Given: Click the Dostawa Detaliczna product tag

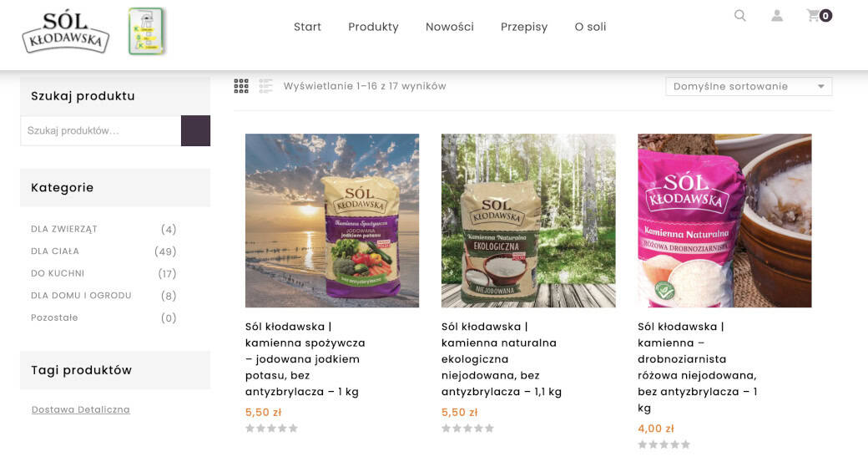Looking at the screenshot, I should 81,409.
